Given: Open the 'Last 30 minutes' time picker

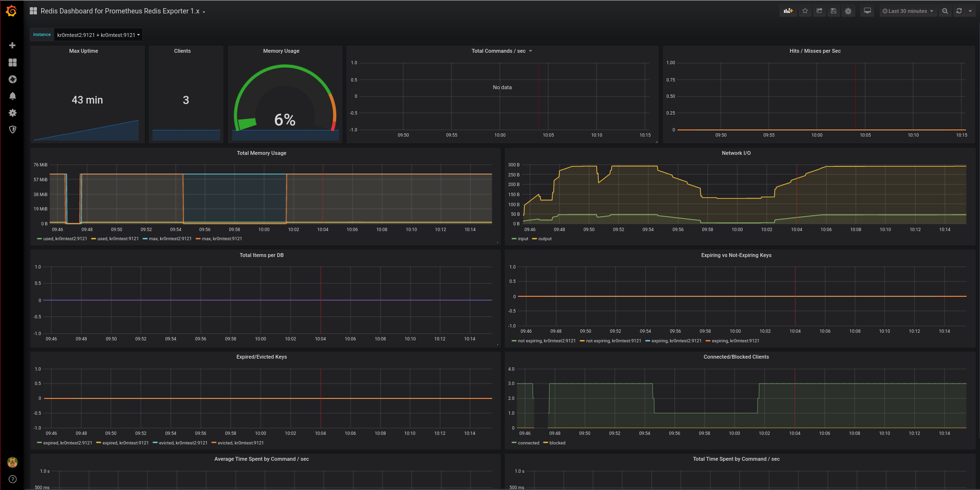Looking at the screenshot, I should coord(908,11).
